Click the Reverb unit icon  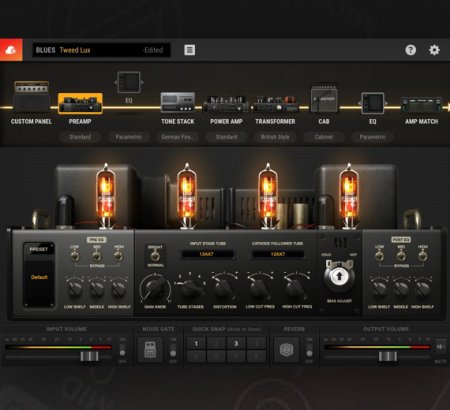tap(286, 350)
